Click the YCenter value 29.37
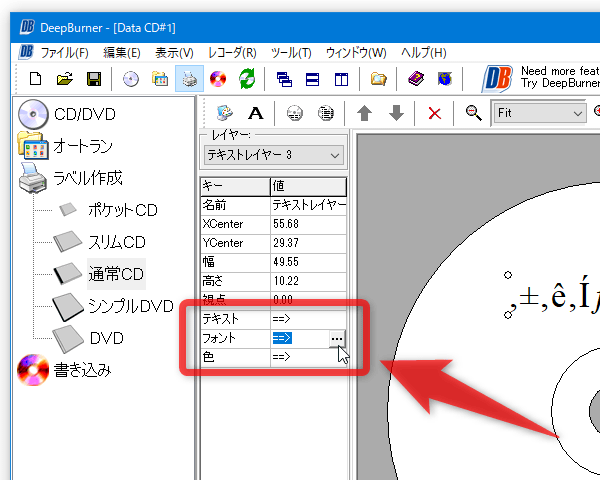This screenshot has width=600, height=480. pyautogui.click(x=308, y=243)
